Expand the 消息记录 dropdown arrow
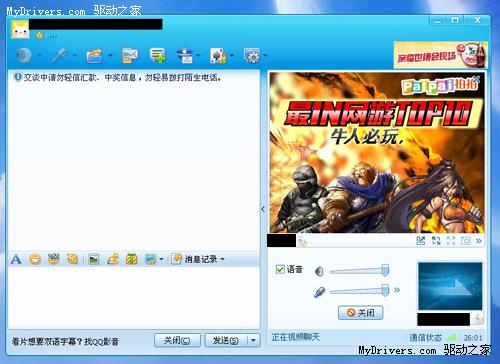This screenshot has width=500, height=364. pos(222,259)
